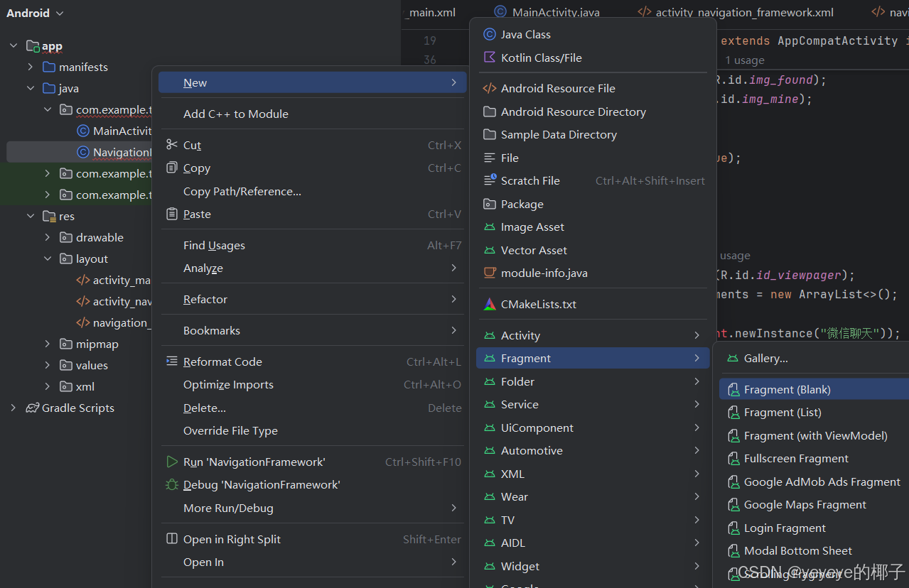
Task: Click the Login Fragment template icon
Action: [733, 528]
